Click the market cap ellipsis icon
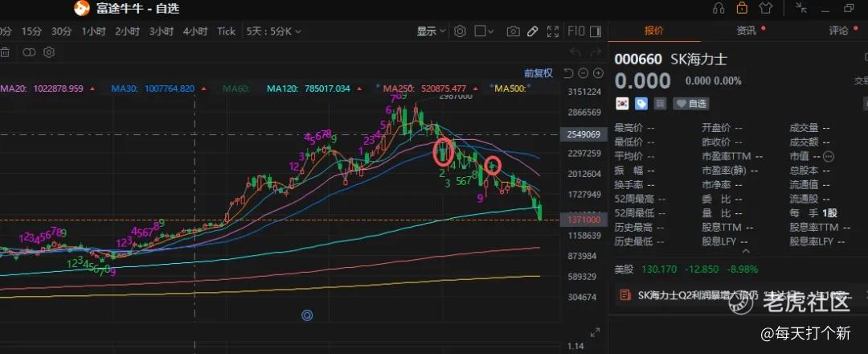 click(x=829, y=157)
